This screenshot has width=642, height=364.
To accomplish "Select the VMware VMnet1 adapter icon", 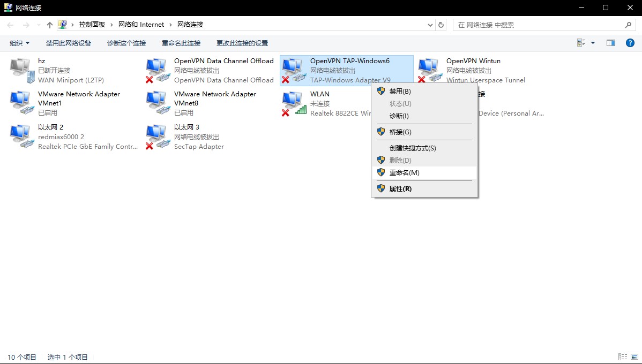I will (x=20, y=103).
